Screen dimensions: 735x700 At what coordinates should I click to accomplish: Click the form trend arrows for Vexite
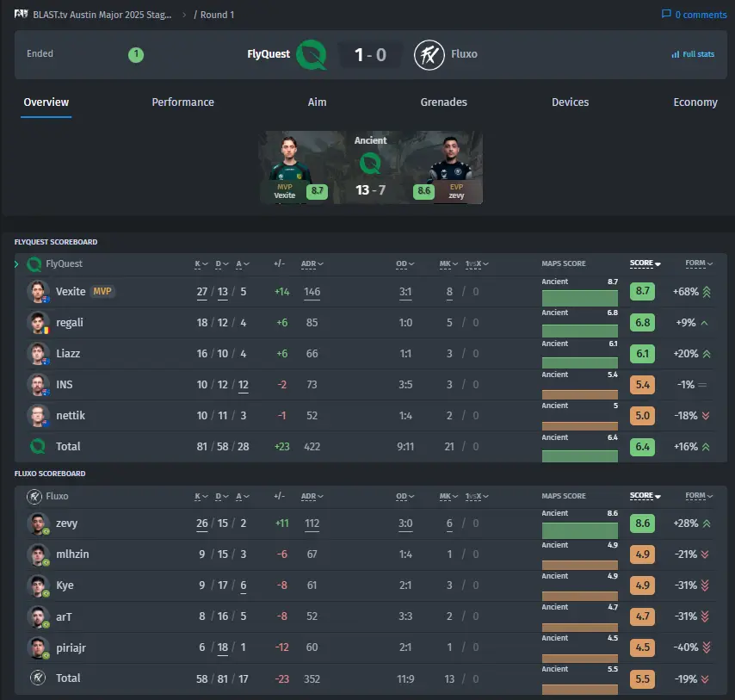[x=707, y=292]
